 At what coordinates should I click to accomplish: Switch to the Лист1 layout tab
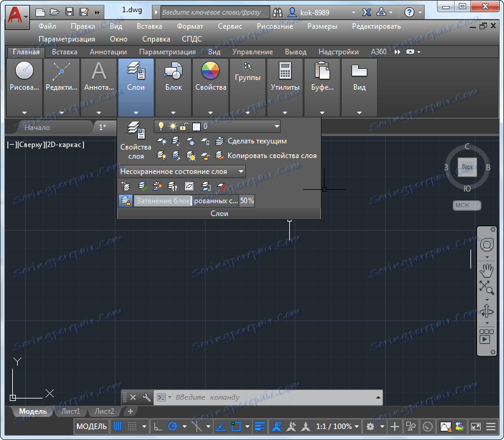70,411
